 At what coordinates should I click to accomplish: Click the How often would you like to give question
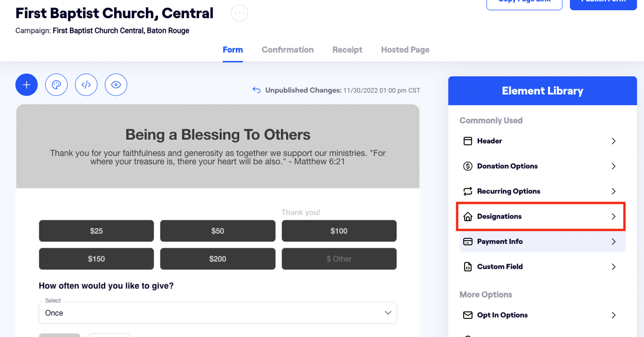(x=106, y=286)
